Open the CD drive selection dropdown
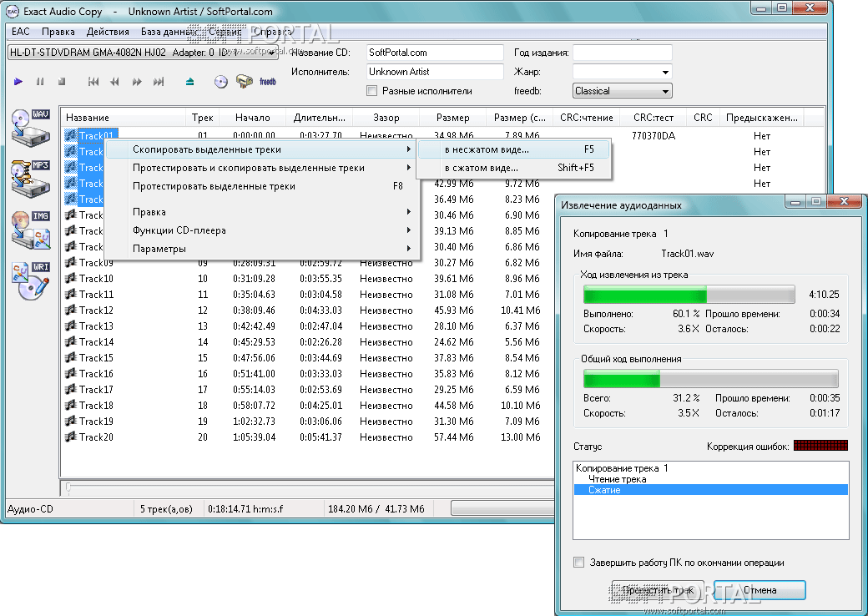The image size is (868, 616). pyautogui.click(x=144, y=53)
